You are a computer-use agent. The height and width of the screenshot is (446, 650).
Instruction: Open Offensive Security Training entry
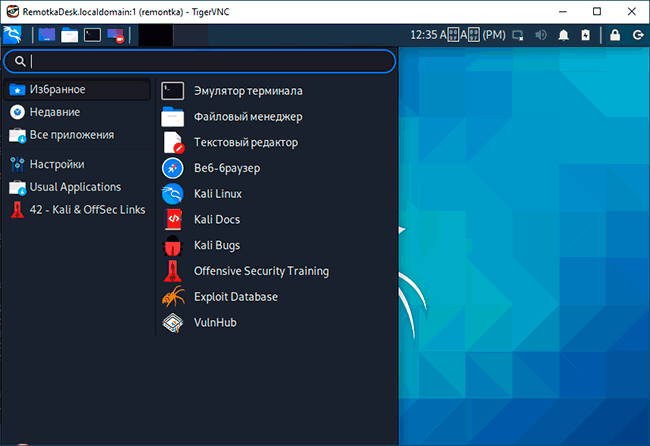coord(277,271)
